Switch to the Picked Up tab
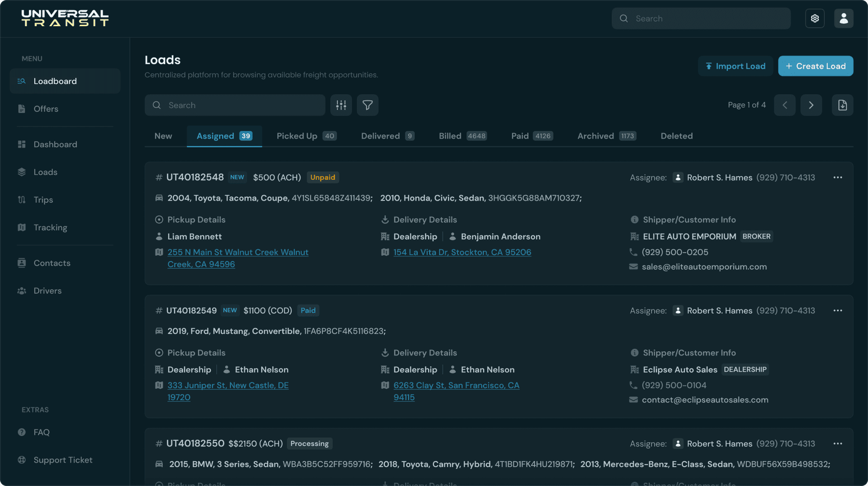868x486 pixels. click(x=306, y=136)
